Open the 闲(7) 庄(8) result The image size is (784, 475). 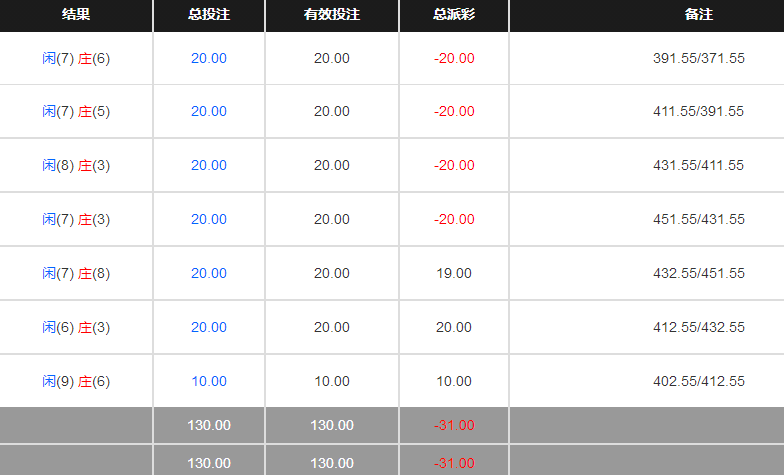76,273
